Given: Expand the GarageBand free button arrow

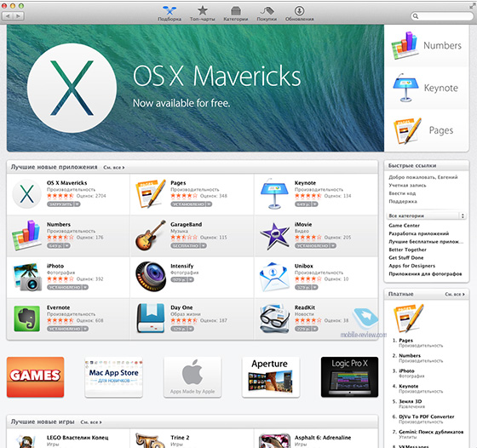Looking at the screenshot, I should [204, 245].
